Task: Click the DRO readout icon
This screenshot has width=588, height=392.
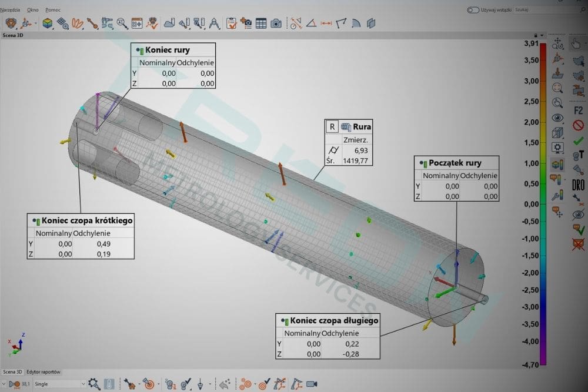Action: coord(578,185)
